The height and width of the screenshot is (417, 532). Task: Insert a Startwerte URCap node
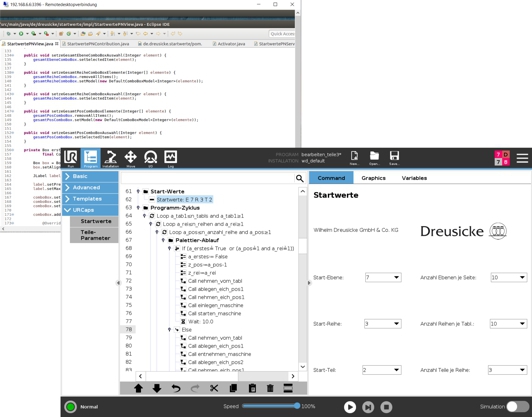(x=94, y=221)
